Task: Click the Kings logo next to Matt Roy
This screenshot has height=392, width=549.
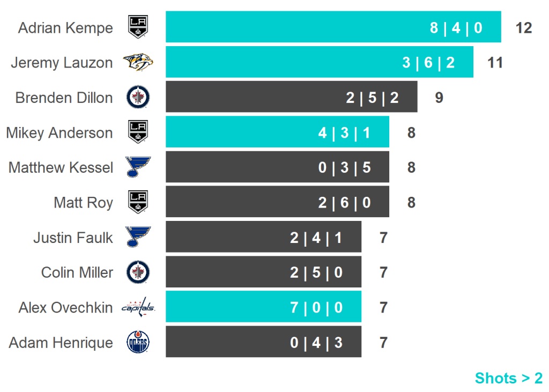Action: click(x=138, y=202)
